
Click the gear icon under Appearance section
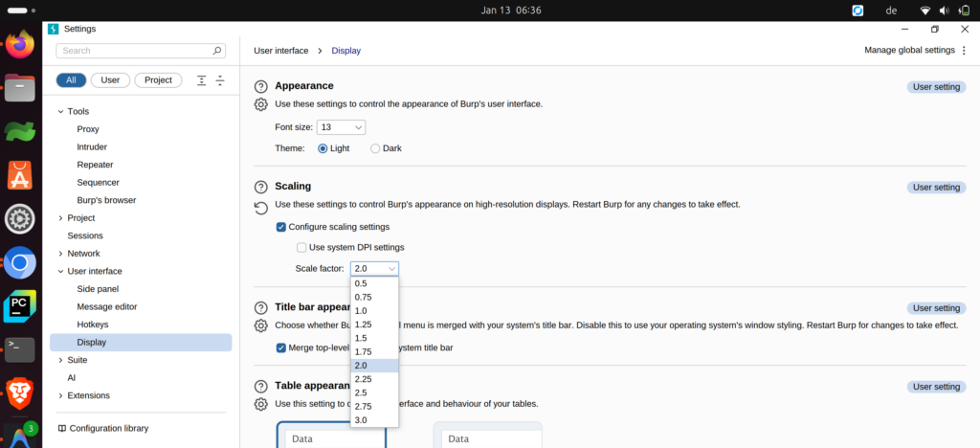click(x=260, y=103)
